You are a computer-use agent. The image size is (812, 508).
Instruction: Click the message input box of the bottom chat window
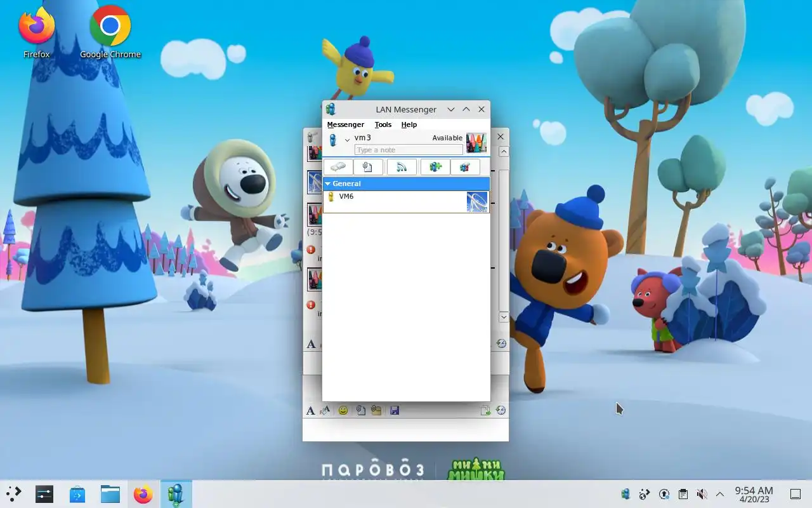click(x=405, y=429)
